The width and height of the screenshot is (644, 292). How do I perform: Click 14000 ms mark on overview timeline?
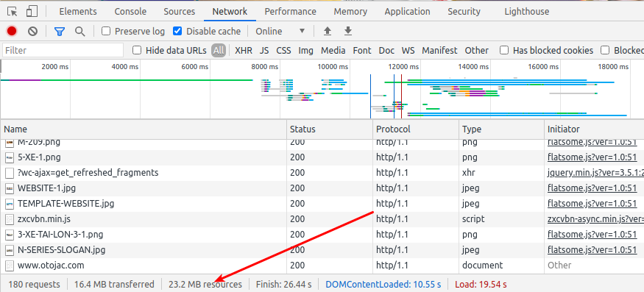click(x=473, y=66)
